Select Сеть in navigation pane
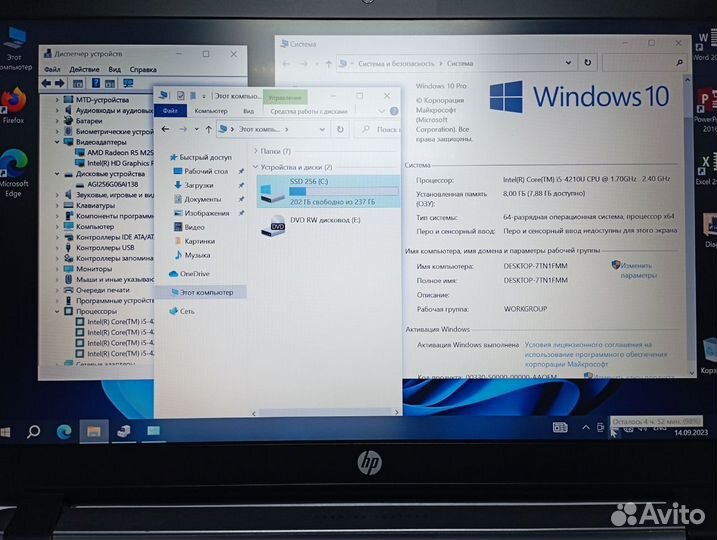Image resolution: width=717 pixels, height=540 pixels. click(182, 311)
